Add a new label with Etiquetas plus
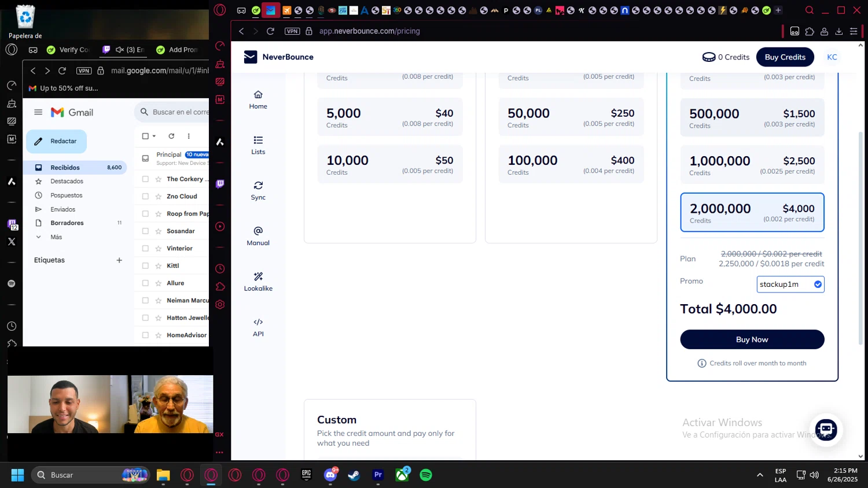The image size is (868, 488). click(x=119, y=260)
